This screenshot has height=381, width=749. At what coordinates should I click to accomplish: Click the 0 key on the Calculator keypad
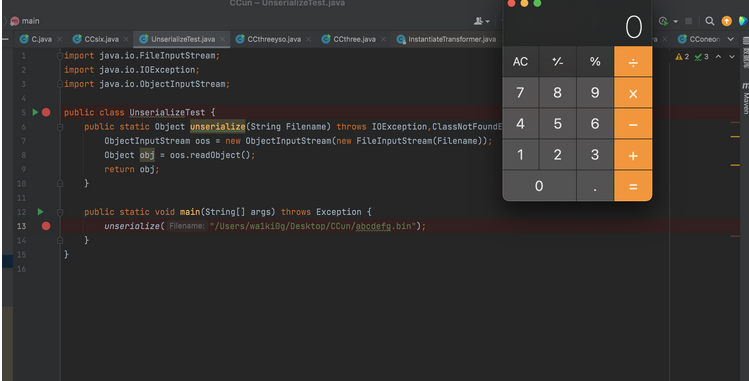[x=539, y=186]
